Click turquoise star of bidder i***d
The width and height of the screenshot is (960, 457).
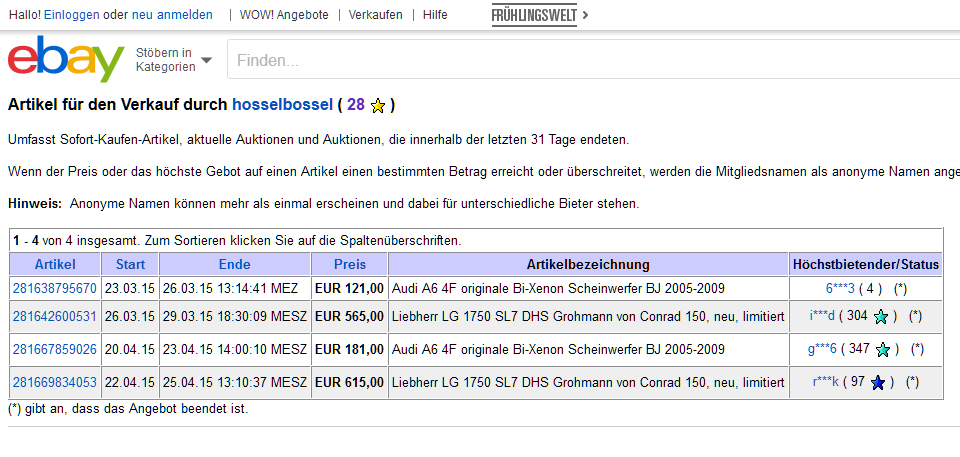tap(880, 317)
